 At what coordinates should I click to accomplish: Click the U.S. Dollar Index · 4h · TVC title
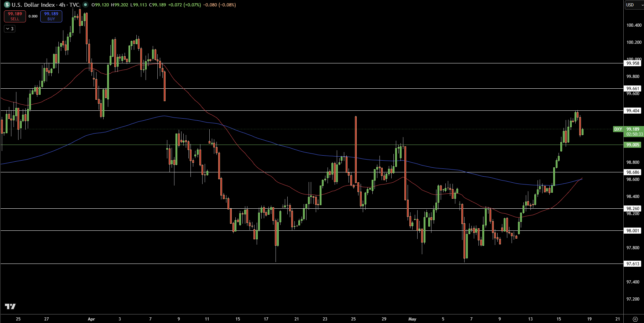(x=46, y=5)
